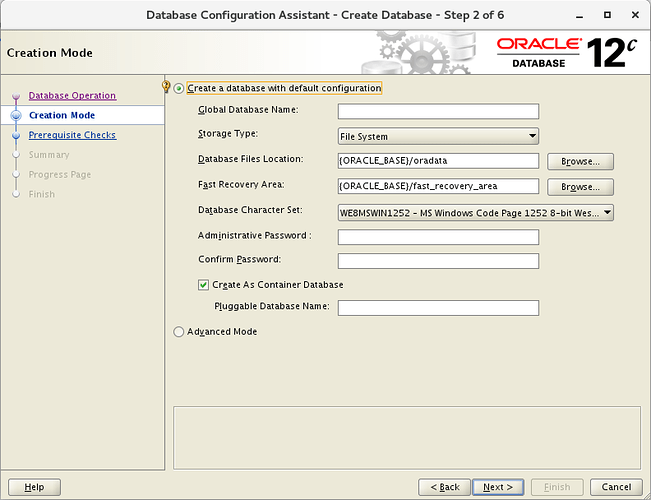Toggle Create As Container Database checkbox
Image resolution: width=651 pixels, height=500 pixels.
[x=203, y=285]
